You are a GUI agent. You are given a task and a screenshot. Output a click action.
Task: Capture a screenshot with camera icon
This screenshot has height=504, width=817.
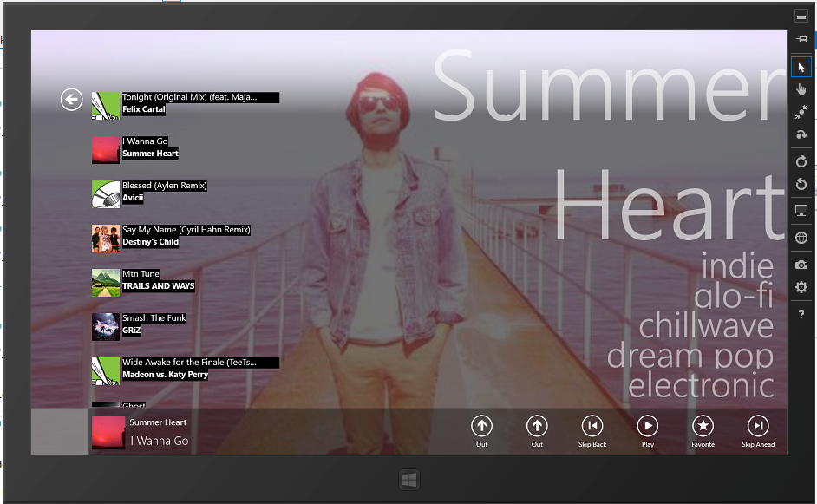click(x=801, y=265)
